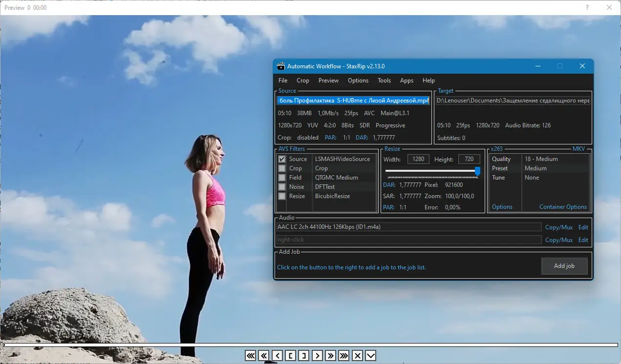Open the Tools menu

pos(385,81)
